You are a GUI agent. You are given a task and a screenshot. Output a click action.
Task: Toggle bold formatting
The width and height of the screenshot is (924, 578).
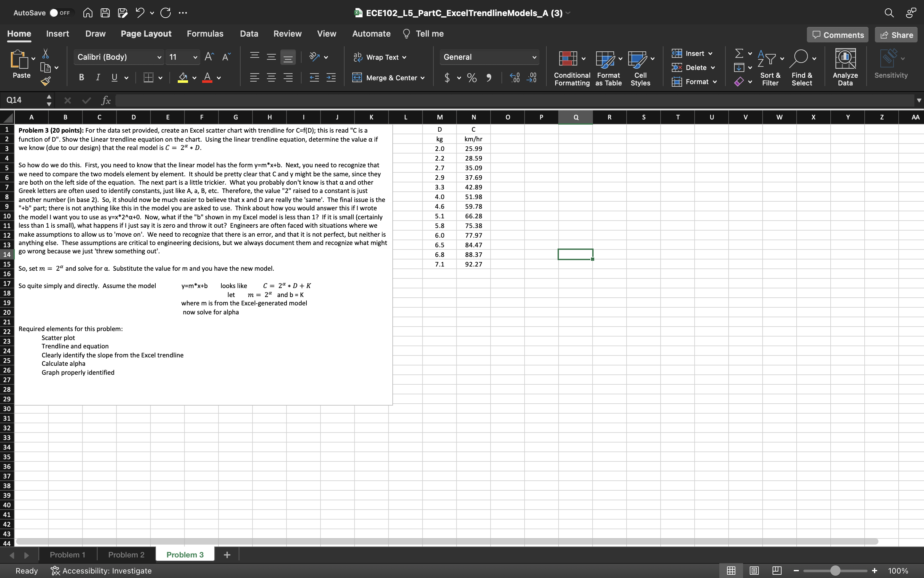click(81, 78)
